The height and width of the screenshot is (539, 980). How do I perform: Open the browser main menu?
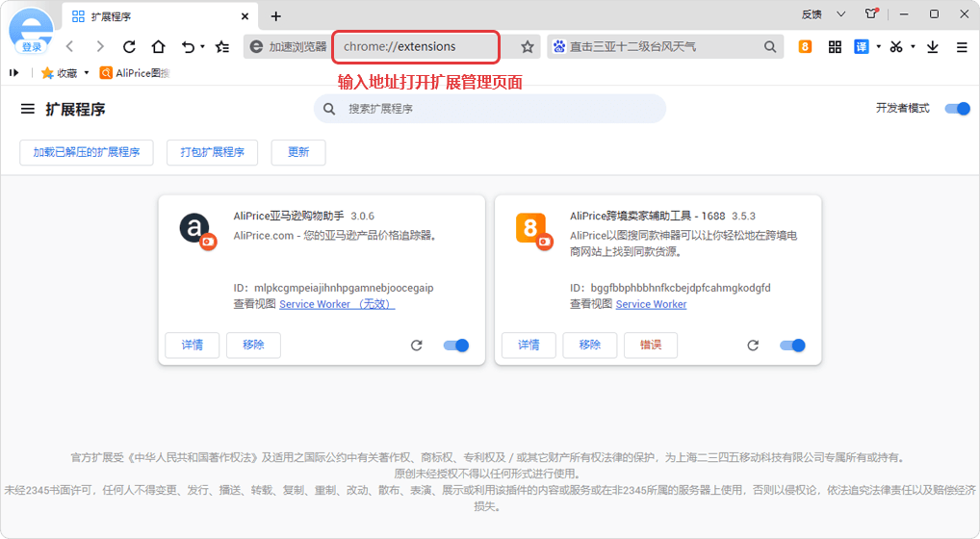pyautogui.click(x=962, y=46)
